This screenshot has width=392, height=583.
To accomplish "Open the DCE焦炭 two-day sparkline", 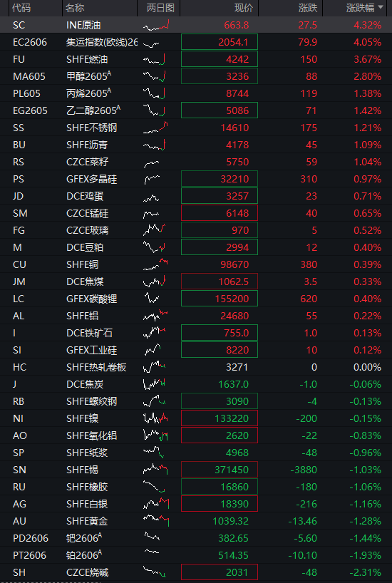I will (x=154, y=384).
